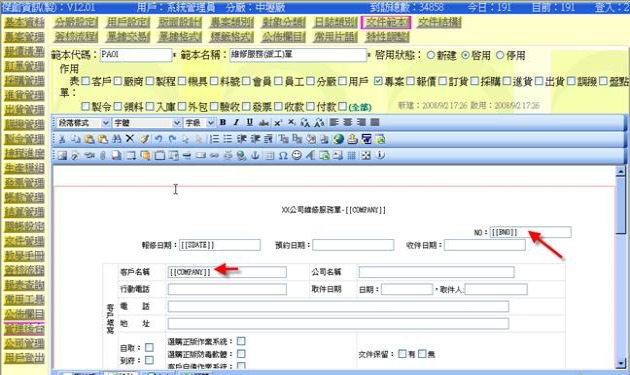Center-align text in editor
The height and width of the screenshot is (375, 630).
click(348, 122)
